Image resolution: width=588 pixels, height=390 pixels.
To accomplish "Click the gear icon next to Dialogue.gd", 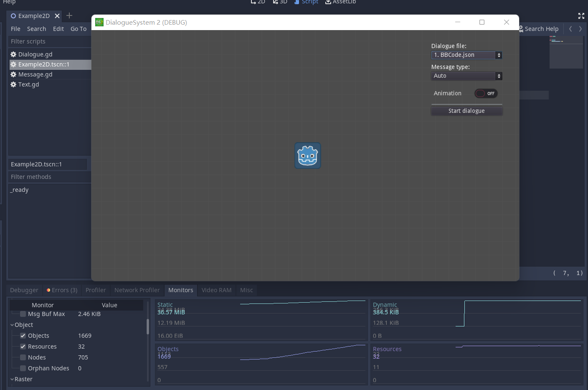I will [13, 54].
